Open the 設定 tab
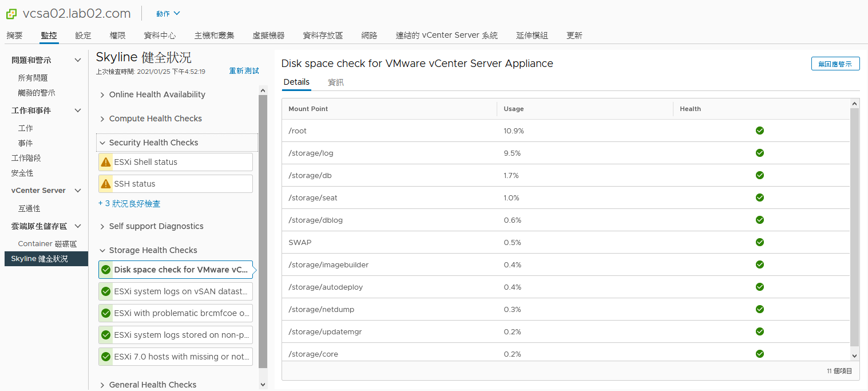Screen dimensions: 868x391 point(83,35)
